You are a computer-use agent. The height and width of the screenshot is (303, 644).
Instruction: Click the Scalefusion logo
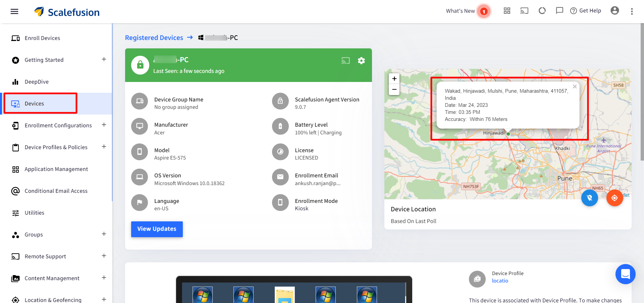point(67,12)
